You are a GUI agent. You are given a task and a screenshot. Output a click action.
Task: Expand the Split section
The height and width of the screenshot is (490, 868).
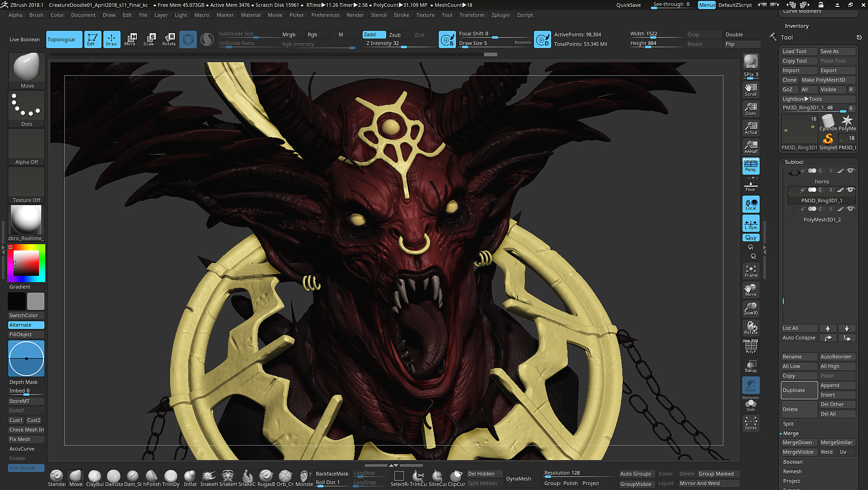pyautogui.click(x=788, y=424)
